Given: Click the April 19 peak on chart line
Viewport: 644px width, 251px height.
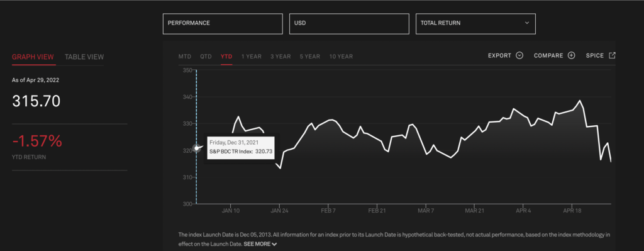Looking at the screenshot, I should click(x=579, y=100).
